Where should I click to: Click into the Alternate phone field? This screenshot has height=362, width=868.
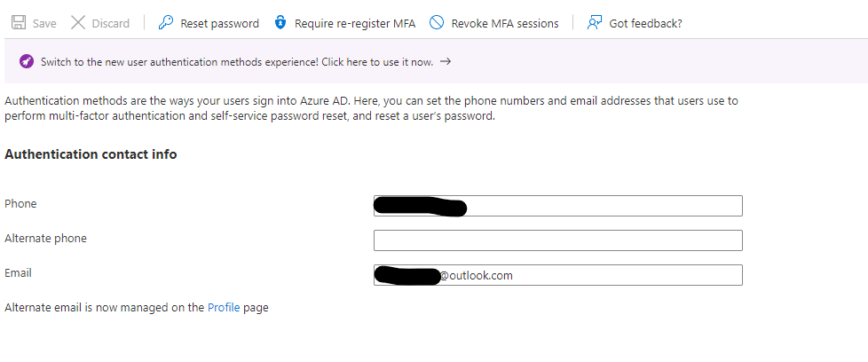click(x=557, y=240)
